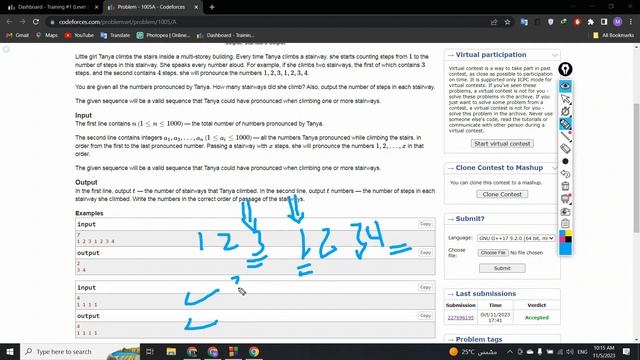Open the Extensions puzzle-piece menu
The width and height of the screenshot is (640, 360).
tap(591, 22)
